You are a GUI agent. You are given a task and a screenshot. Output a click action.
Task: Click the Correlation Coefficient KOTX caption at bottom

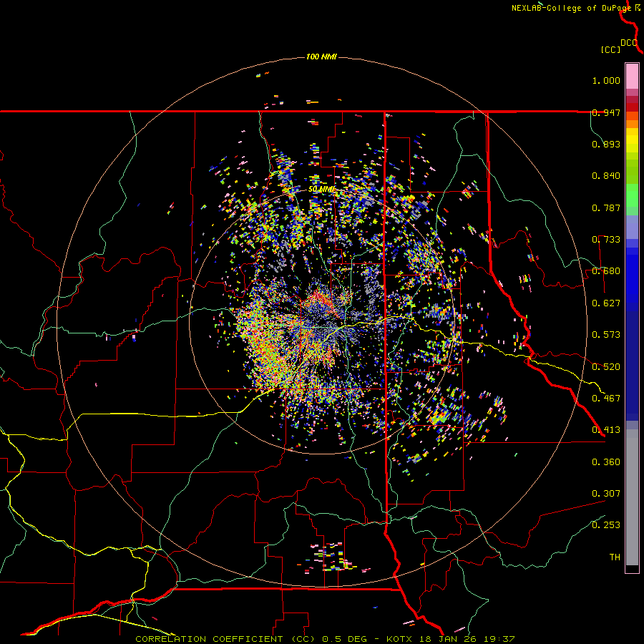tap(325, 639)
